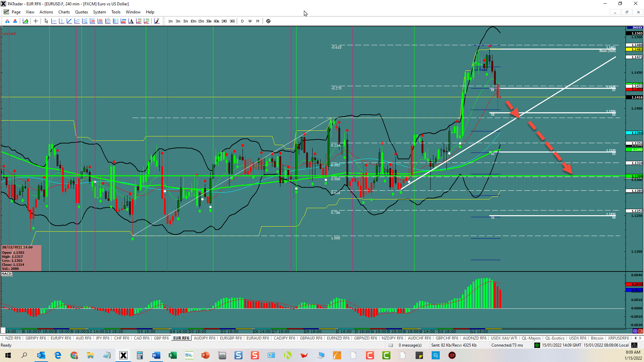Open the indicators chart icon
The height and width of the screenshot is (362, 644).
click(25, 21)
